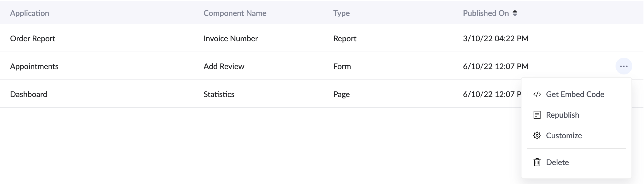
Task: Click the Invoice Number component name
Action: click(x=230, y=38)
